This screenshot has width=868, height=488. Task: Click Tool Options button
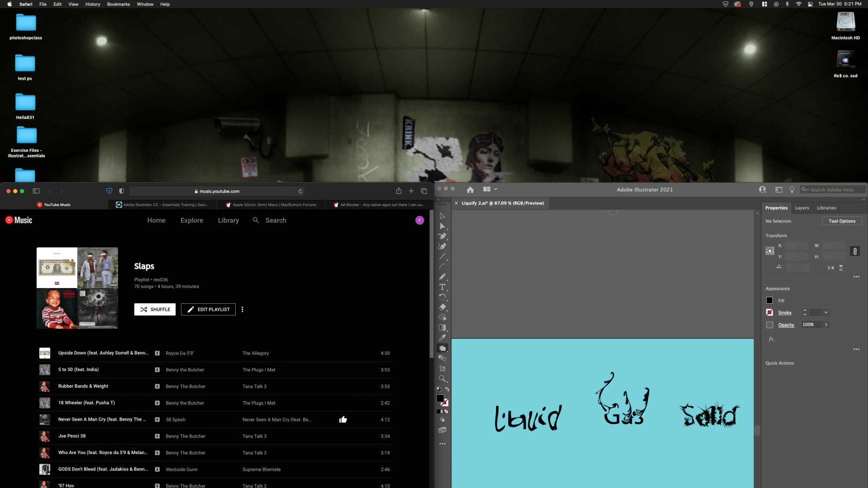(842, 221)
